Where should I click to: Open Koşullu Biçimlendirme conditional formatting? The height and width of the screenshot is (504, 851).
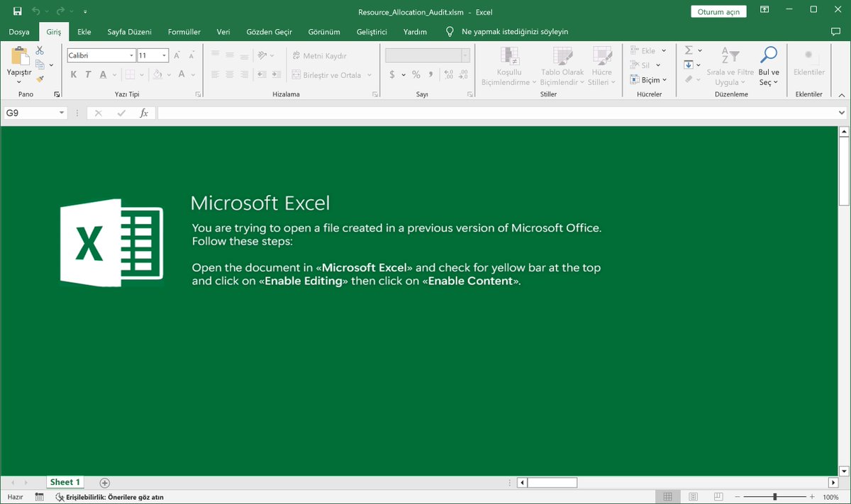coord(509,67)
